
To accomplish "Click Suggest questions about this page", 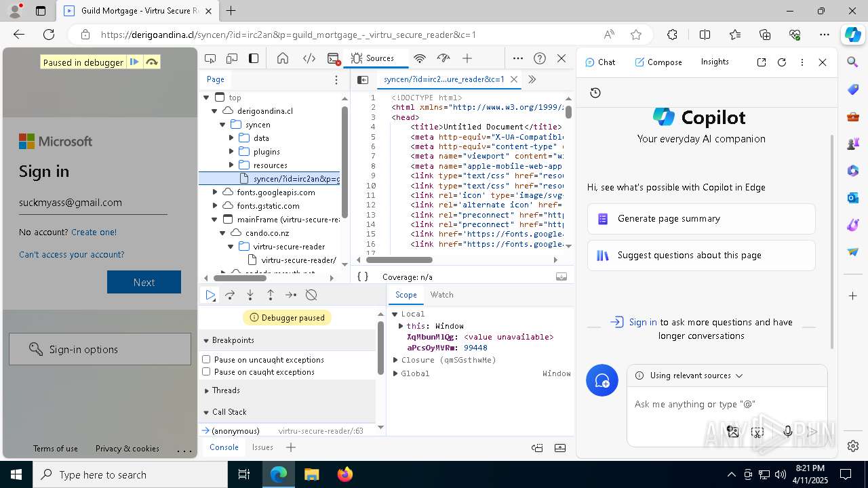I will tap(701, 256).
